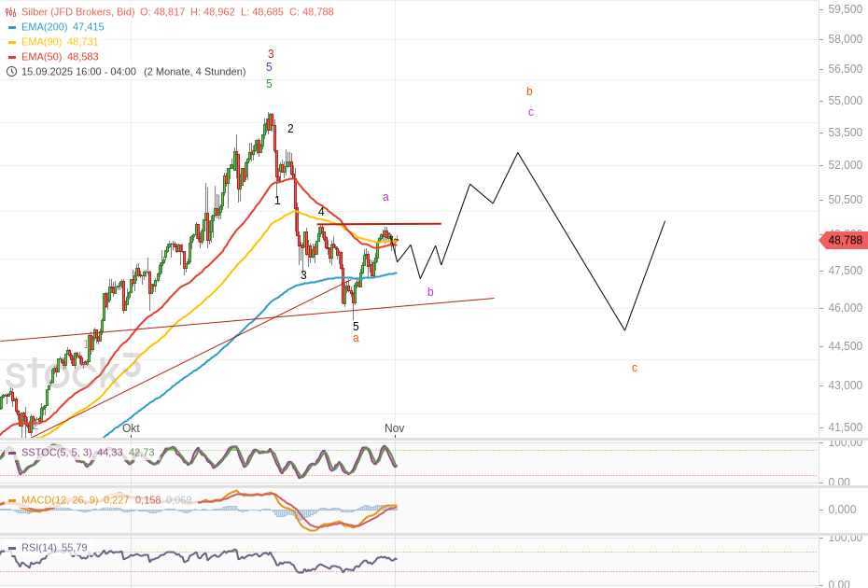This screenshot has width=868, height=588.
Task: Click the candlestick icon beside Silber title
Action: tap(11, 12)
